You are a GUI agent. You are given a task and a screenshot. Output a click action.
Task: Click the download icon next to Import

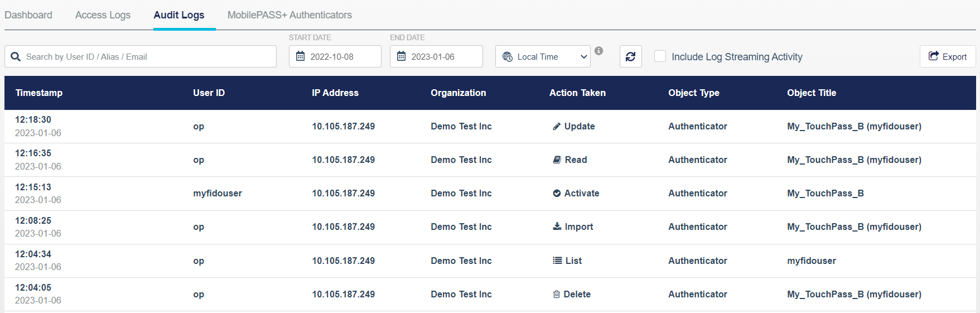(557, 227)
